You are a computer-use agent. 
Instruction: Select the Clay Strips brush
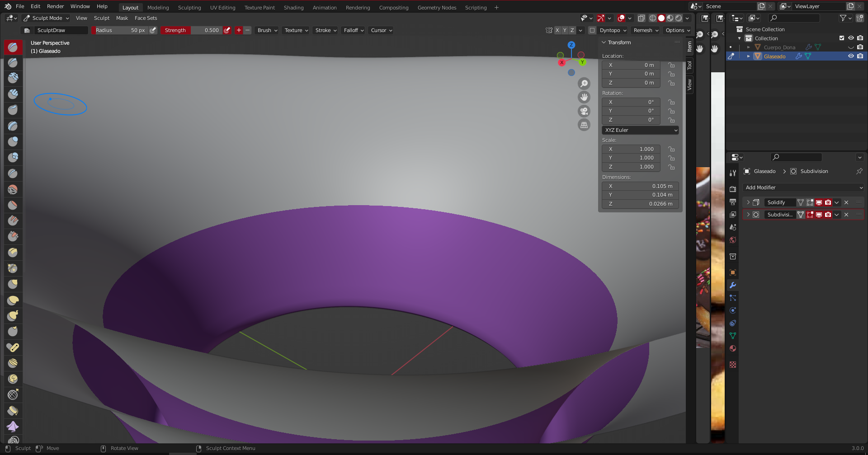(x=13, y=94)
